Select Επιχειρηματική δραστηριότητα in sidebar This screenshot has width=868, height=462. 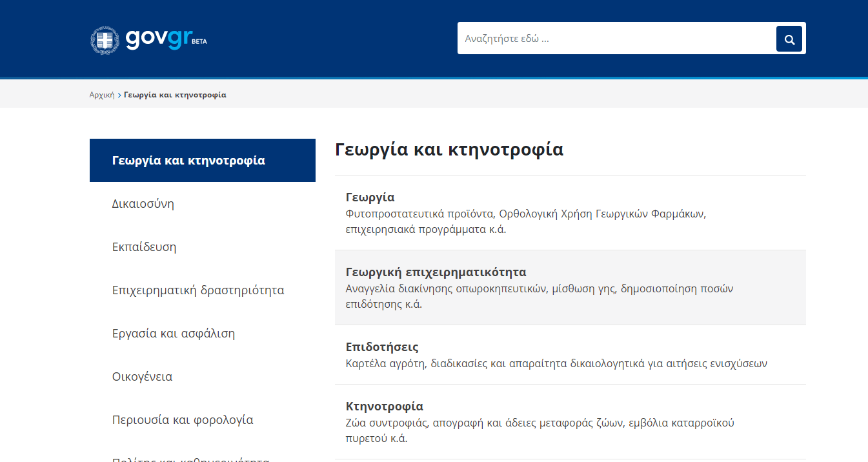[x=198, y=290]
